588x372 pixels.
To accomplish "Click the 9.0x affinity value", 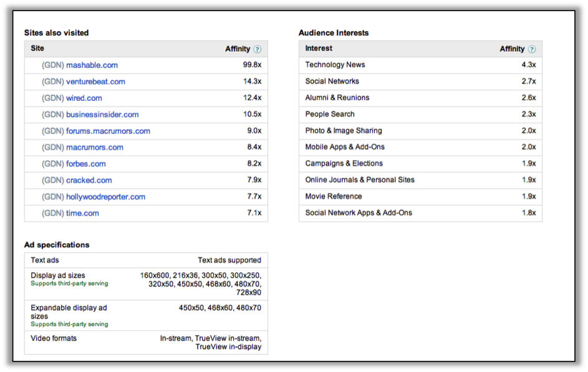I will pos(254,131).
